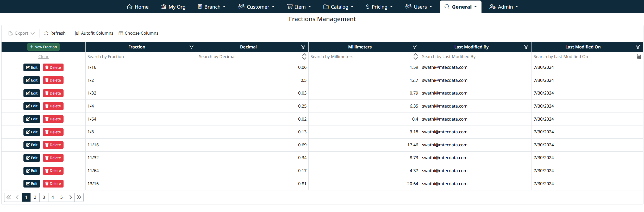Navigate to My Org in navbar
The width and height of the screenshot is (644, 212).
pyautogui.click(x=173, y=7)
